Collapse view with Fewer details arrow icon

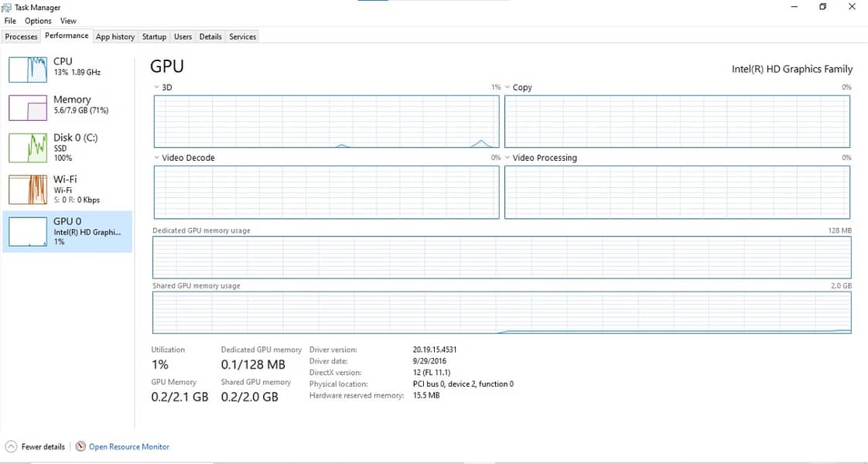pos(11,447)
